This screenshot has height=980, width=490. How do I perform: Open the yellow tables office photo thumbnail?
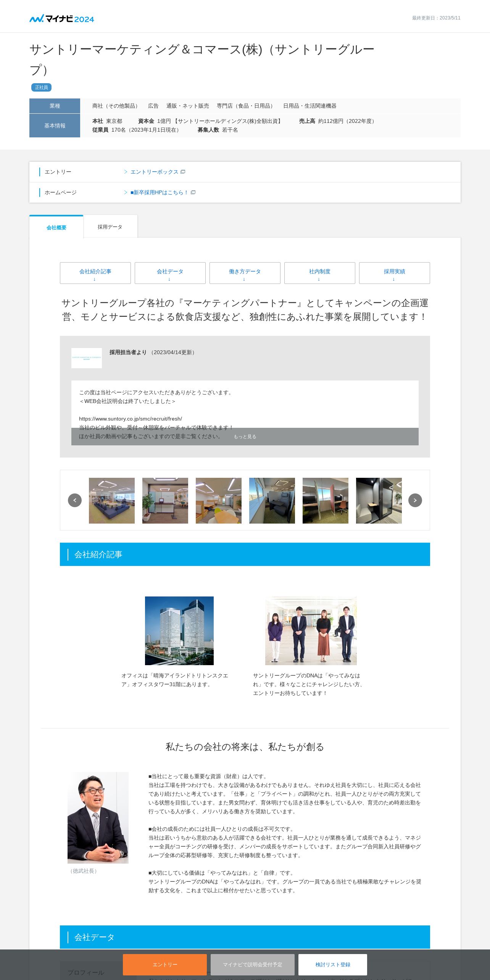(x=219, y=501)
